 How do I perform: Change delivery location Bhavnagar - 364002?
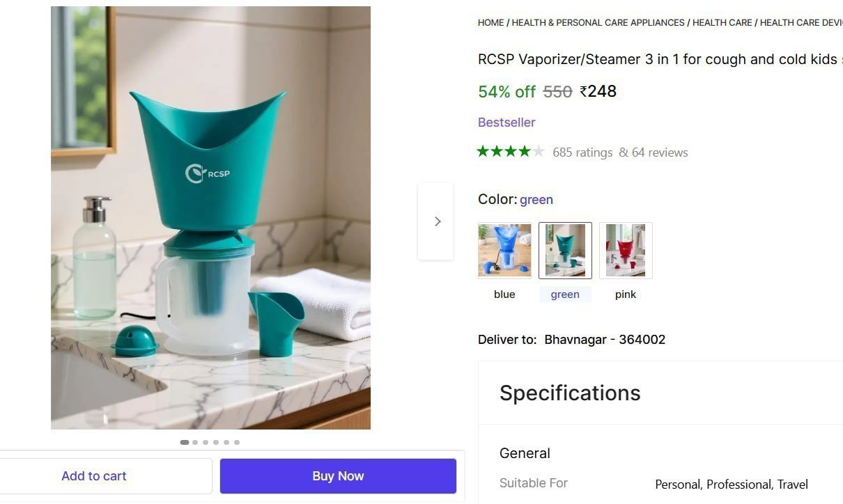605,340
